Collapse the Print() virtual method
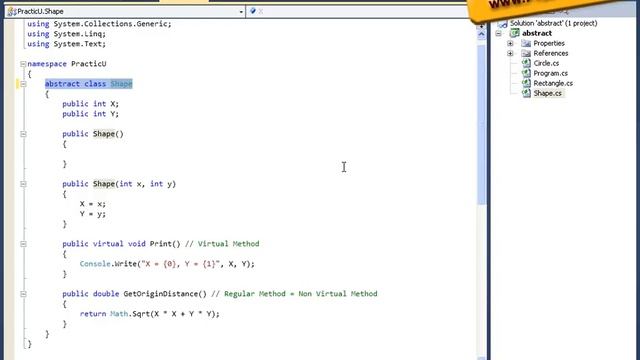Viewport: 640px width, 360px height. tap(23, 244)
